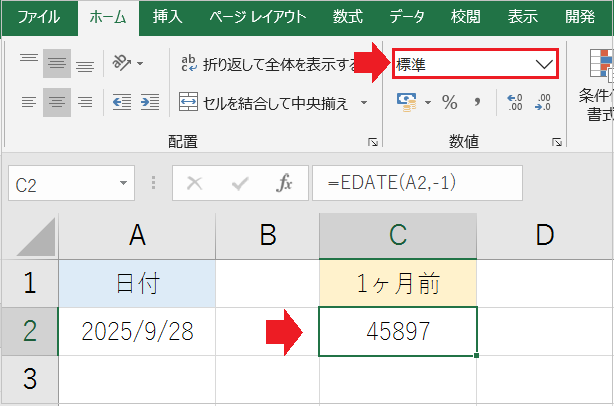
Task: Increase the decimal places
Action: tap(515, 102)
